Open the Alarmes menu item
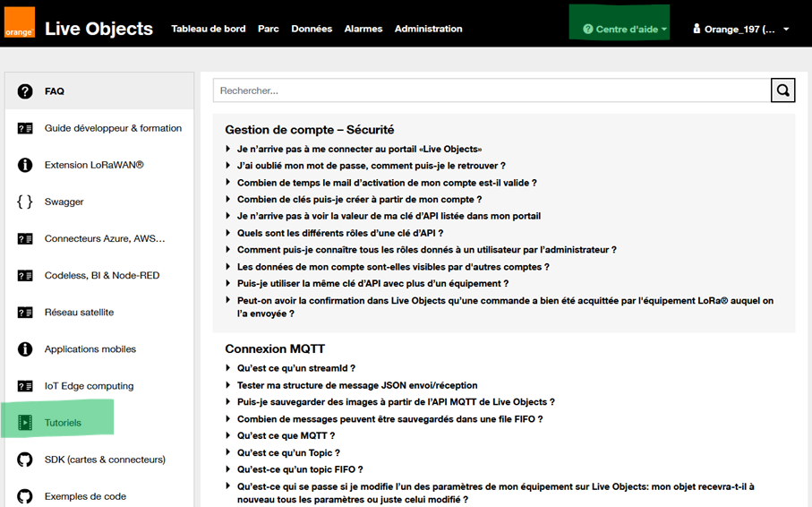Viewport: 812px width, 507px height. (363, 29)
